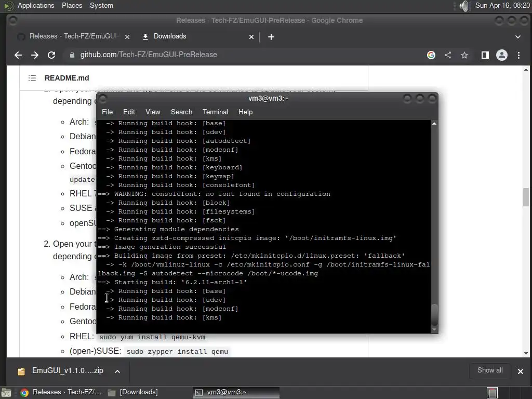Image resolution: width=532 pixels, height=399 pixels.
Task: Switch to Chrome Releases taskbar entry
Action: pyautogui.click(x=61, y=392)
